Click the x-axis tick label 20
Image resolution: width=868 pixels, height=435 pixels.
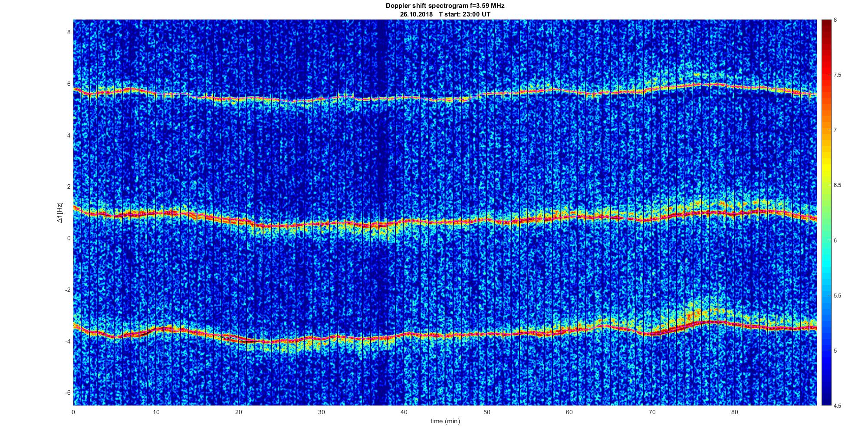pyautogui.click(x=239, y=412)
